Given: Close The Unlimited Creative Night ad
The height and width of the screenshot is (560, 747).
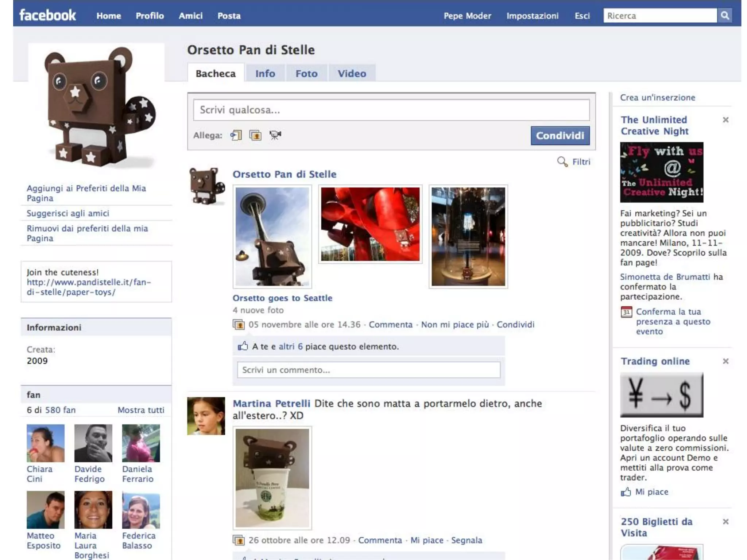Looking at the screenshot, I should (725, 120).
